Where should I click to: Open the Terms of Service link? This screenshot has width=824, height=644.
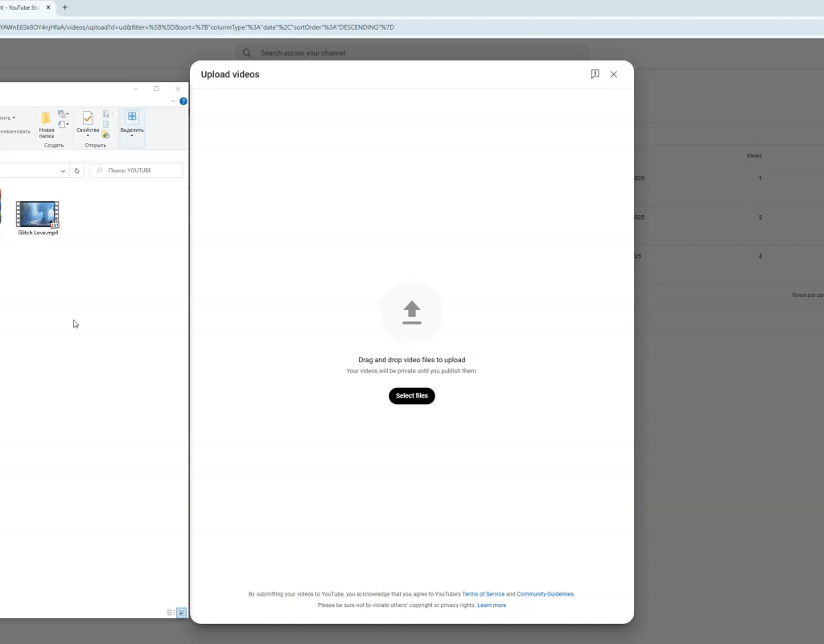click(x=483, y=594)
